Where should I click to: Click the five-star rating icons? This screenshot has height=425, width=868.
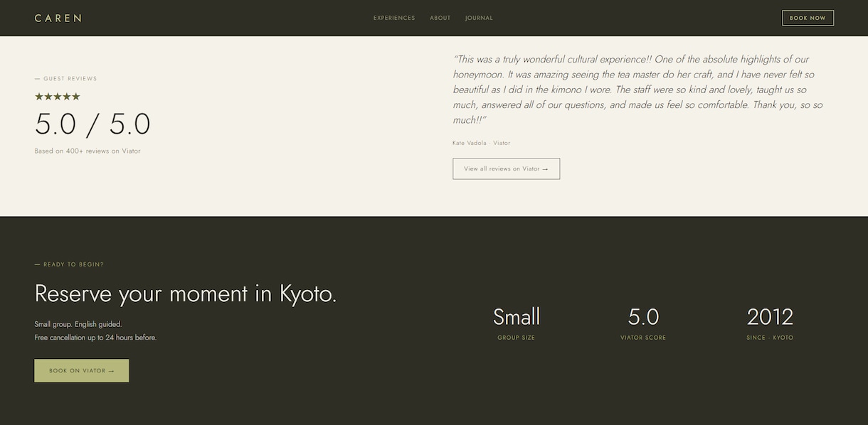[x=58, y=96]
